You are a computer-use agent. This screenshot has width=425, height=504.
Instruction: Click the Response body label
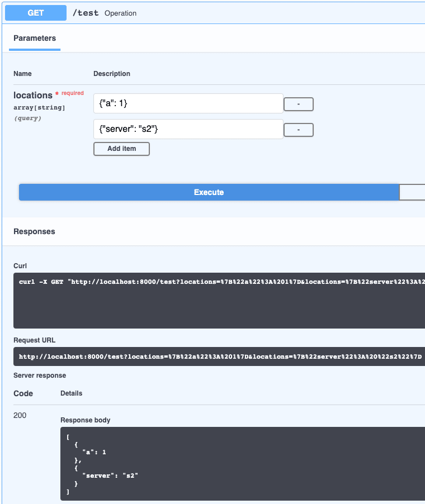pos(86,420)
